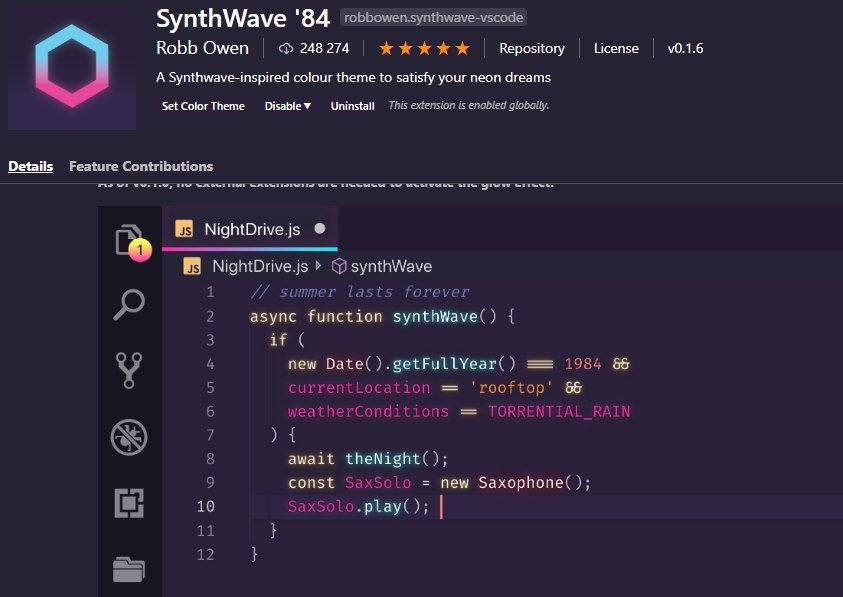Click the extension identifier robbowen.synthwave-vscode
This screenshot has width=843, height=597.
click(433, 18)
